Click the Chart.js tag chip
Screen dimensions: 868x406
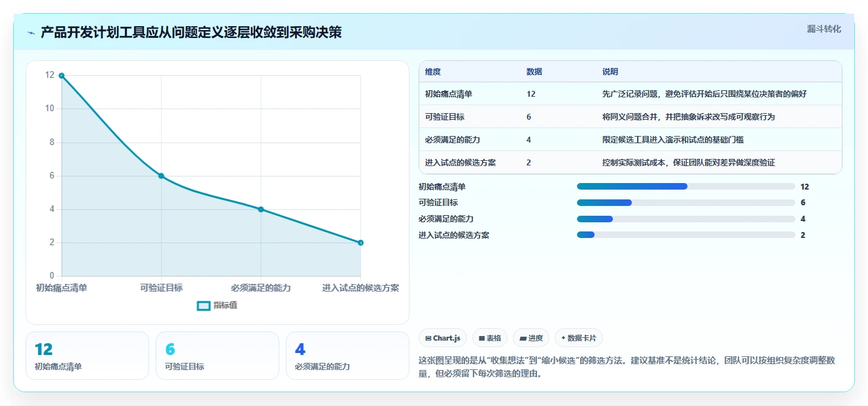pyautogui.click(x=443, y=338)
